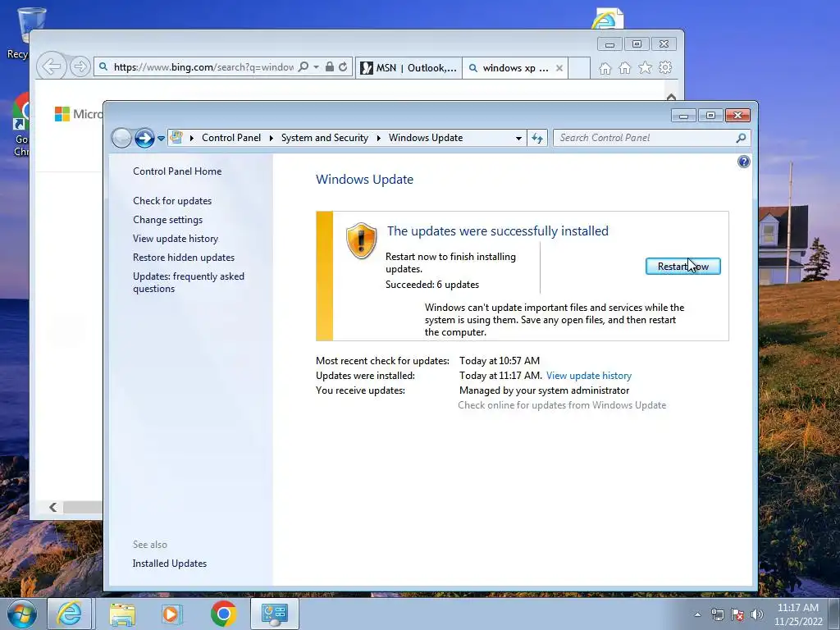Launch Google Chrome from taskbar
This screenshot has height=630, width=840.
tap(224, 614)
